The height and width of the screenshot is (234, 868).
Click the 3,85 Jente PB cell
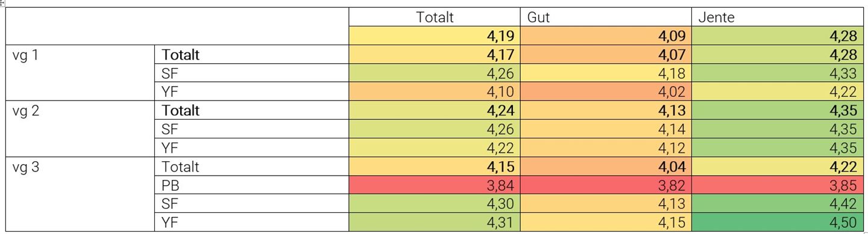tap(777, 185)
